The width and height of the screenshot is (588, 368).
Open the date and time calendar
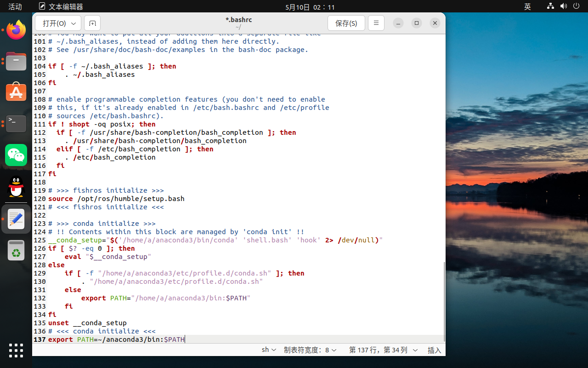tap(310, 6)
